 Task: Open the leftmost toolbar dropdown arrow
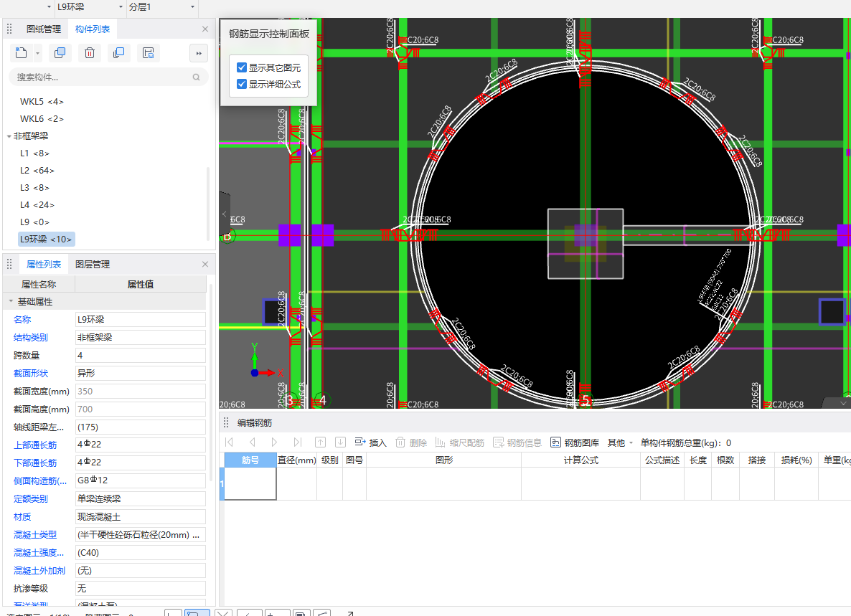point(49,7)
